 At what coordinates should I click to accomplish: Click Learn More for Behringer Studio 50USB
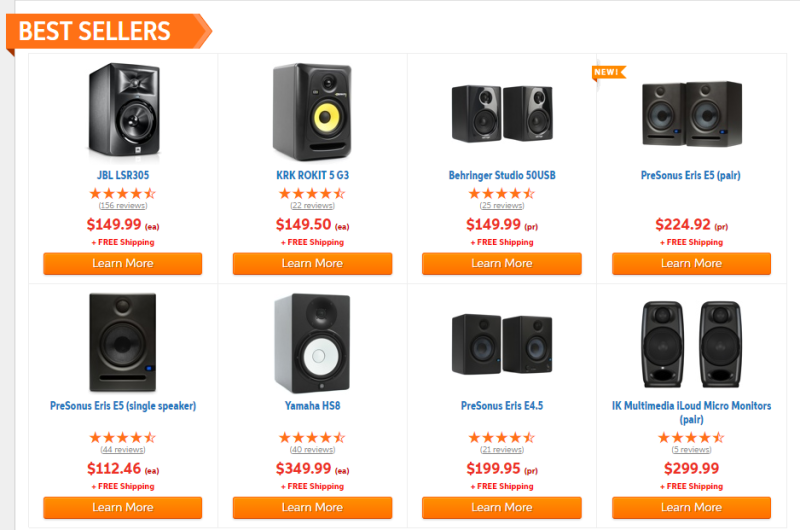pyautogui.click(x=502, y=264)
